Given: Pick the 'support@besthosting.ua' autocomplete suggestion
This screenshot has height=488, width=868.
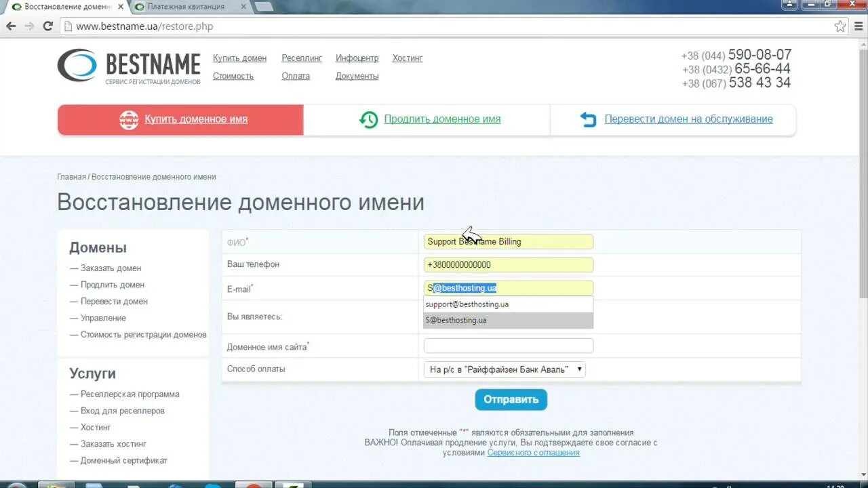Looking at the screenshot, I should click(x=508, y=304).
